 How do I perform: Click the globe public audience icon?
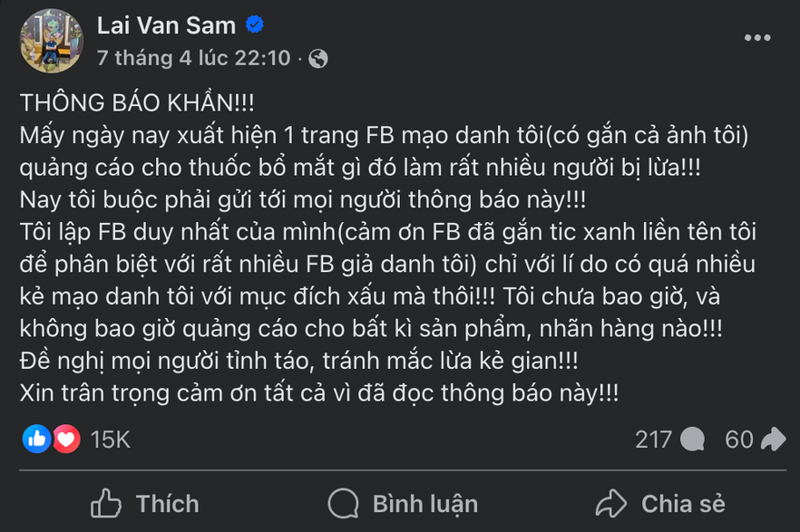(318, 59)
